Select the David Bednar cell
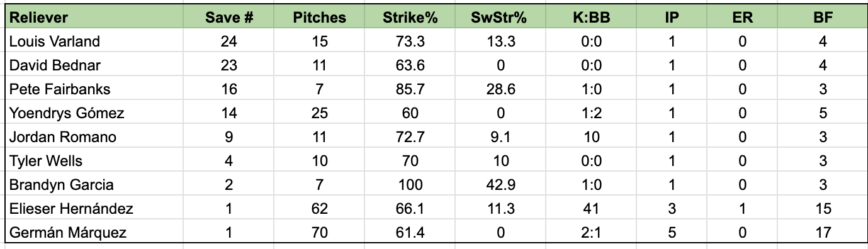Image resolution: width=868 pixels, height=249 pixels. point(94,65)
